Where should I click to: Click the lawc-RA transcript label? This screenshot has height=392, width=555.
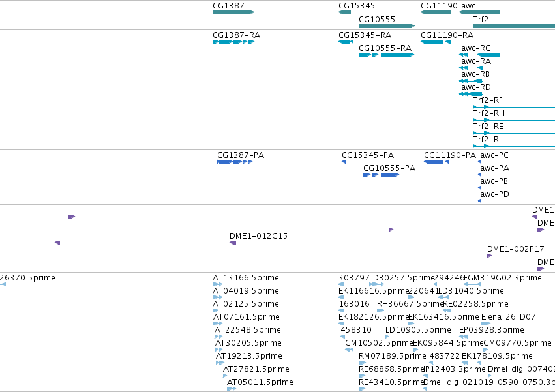(475, 61)
